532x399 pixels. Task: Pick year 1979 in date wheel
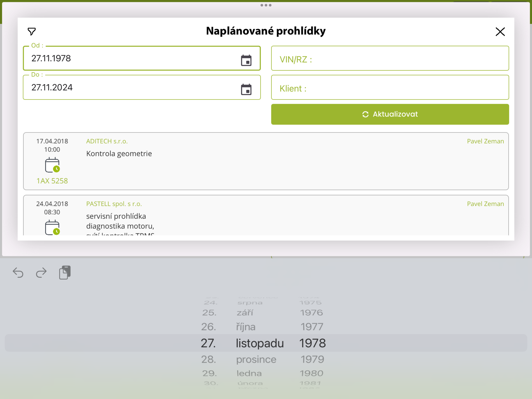point(312,360)
